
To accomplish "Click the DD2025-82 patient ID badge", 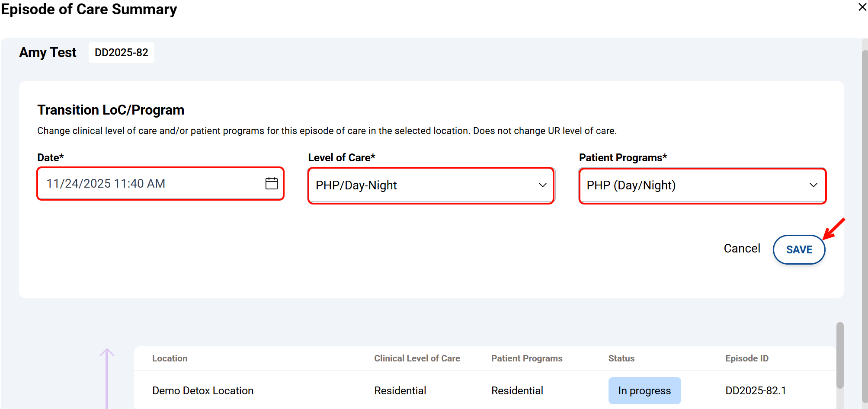I will [x=121, y=53].
